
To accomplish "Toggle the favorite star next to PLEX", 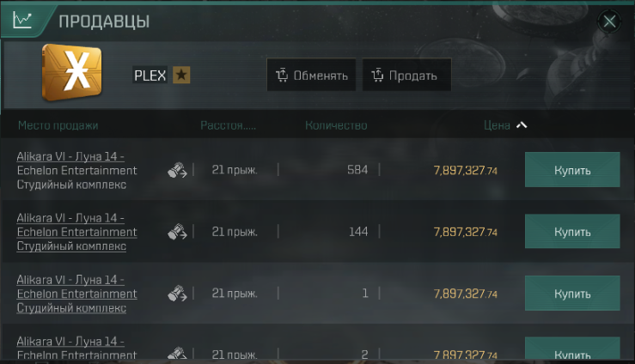I will pyautogui.click(x=181, y=75).
